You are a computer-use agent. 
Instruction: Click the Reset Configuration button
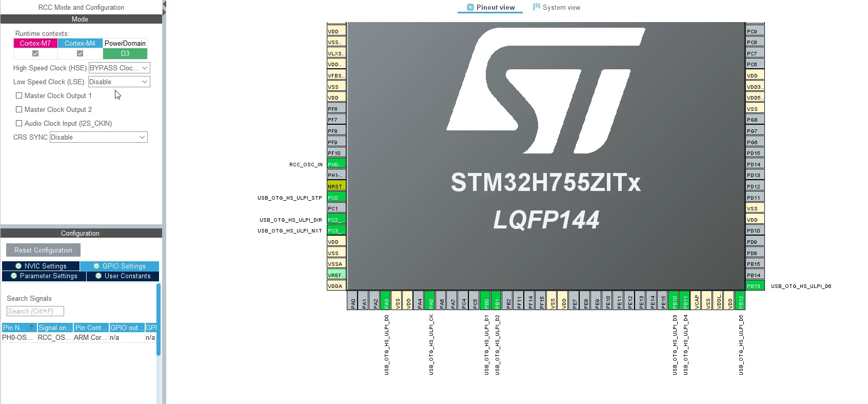click(43, 250)
